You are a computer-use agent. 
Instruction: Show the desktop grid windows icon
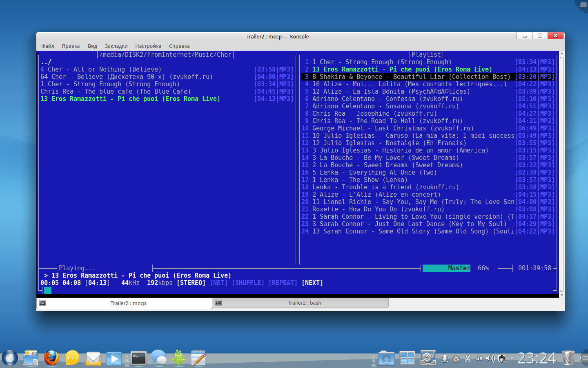(407, 358)
